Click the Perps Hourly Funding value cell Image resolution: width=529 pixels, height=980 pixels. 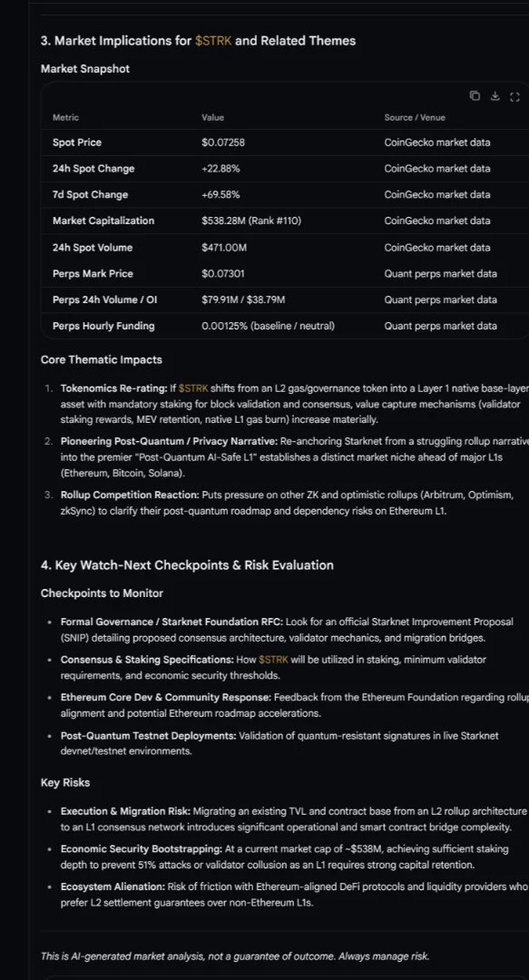click(269, 326)
